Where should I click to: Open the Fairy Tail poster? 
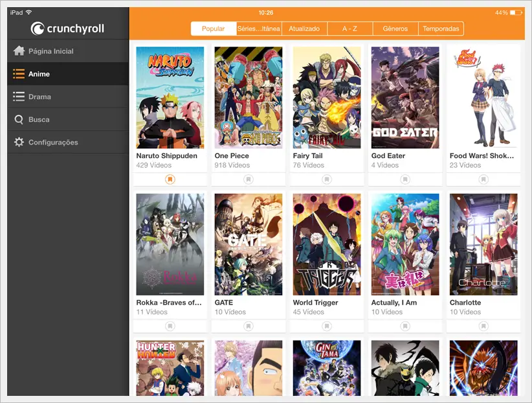point(327,98)
